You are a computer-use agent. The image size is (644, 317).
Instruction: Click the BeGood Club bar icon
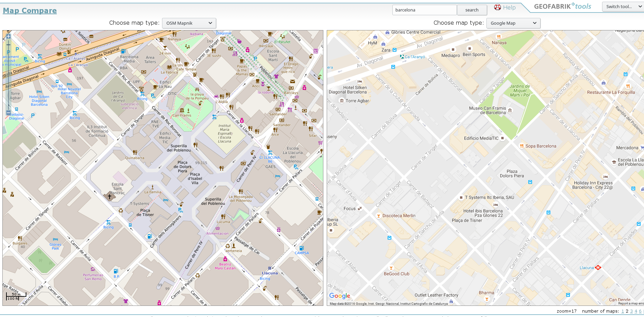(x=391, y=268)
